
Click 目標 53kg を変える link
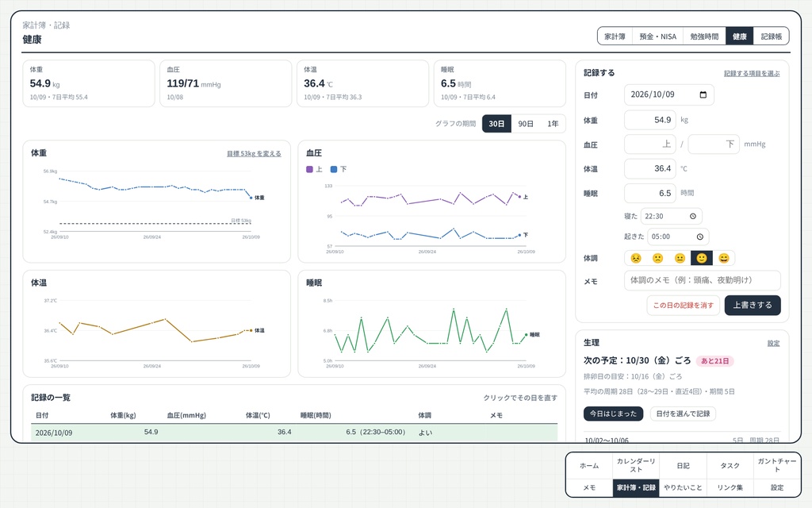(x=254, y=153)
